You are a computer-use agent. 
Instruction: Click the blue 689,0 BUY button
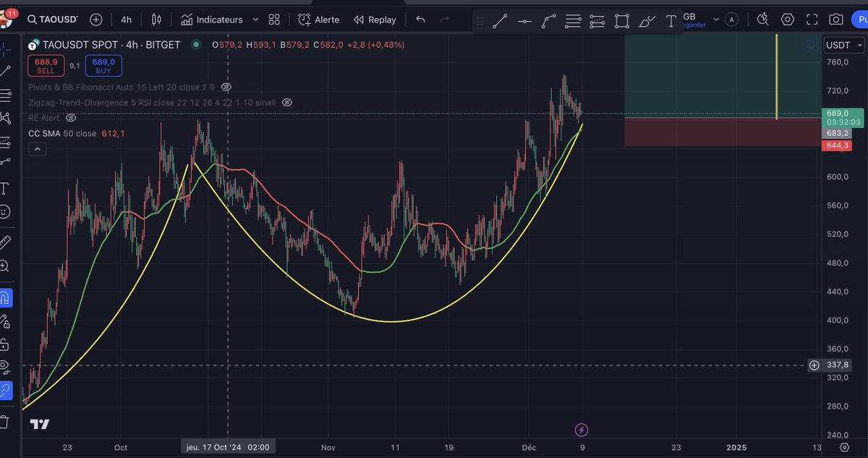pos(103,66)
